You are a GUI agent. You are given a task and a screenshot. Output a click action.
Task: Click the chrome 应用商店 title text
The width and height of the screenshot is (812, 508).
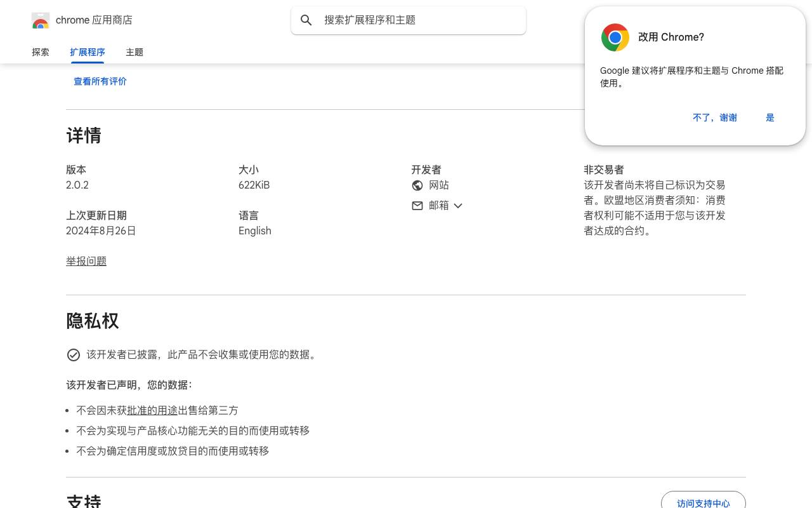[x=94, y=20]
